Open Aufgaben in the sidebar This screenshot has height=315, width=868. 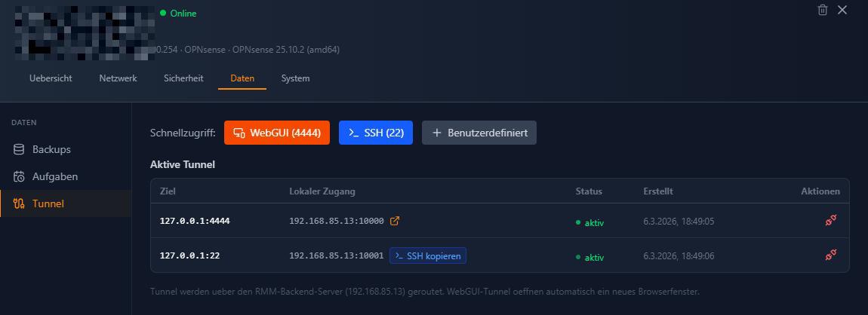[x=66, y=176]
